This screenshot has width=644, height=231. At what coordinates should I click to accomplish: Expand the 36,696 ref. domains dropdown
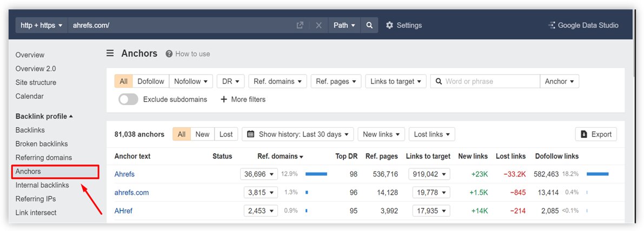point(259,174)
